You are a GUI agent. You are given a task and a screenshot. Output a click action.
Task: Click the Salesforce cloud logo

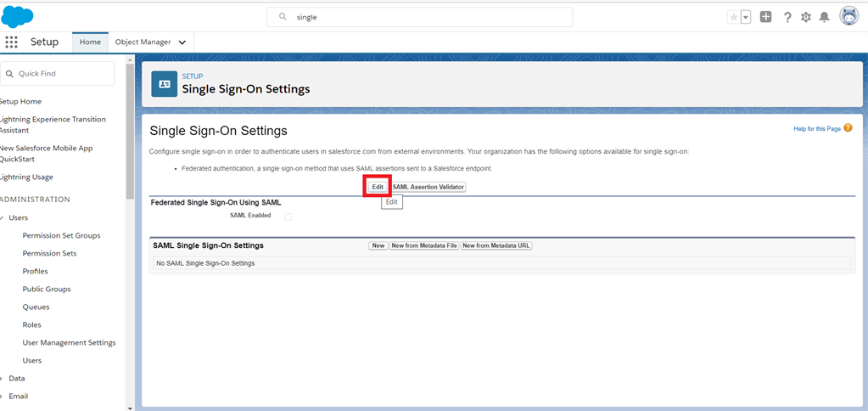click(x=18, y=16)
